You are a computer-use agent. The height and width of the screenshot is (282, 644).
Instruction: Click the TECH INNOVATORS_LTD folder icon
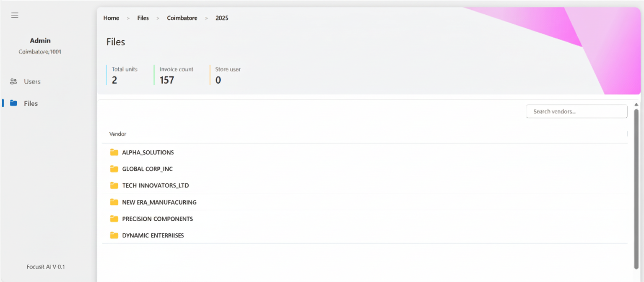pyautogui.click(x=114, y=185)
